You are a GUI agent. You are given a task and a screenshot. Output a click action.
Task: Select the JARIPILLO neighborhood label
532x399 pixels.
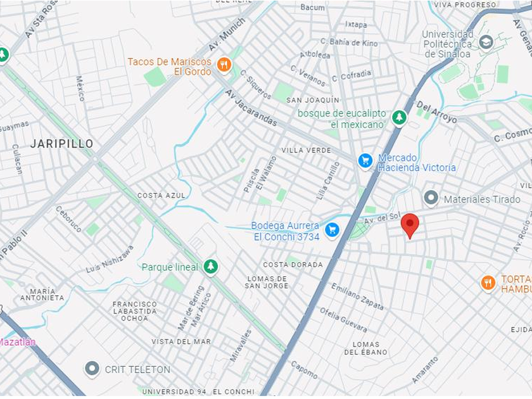pos(62,144)
